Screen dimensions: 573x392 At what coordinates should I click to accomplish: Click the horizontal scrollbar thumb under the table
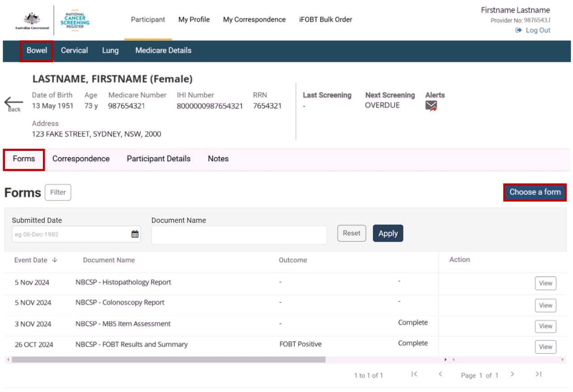(169, 360)
